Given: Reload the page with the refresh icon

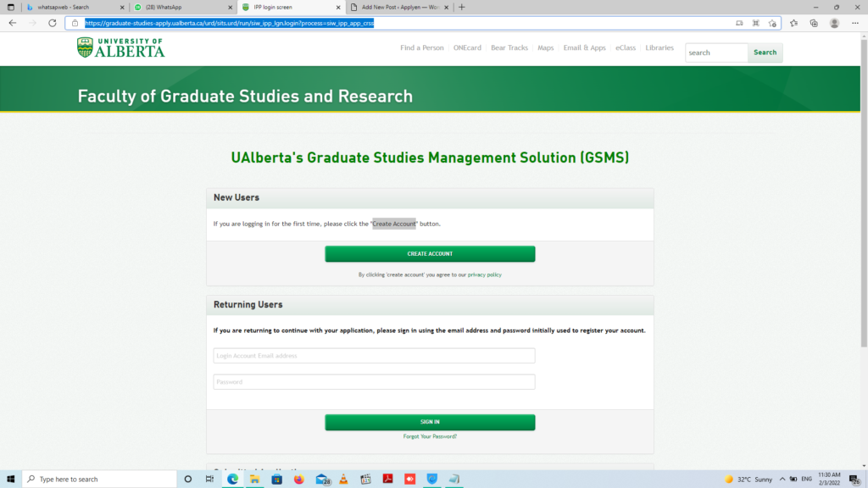Looking at the screenshot, I should 52,23.
